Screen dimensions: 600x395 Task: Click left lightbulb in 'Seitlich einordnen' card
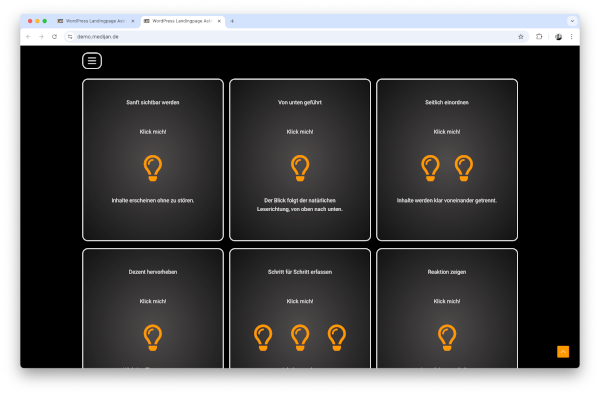430,168
